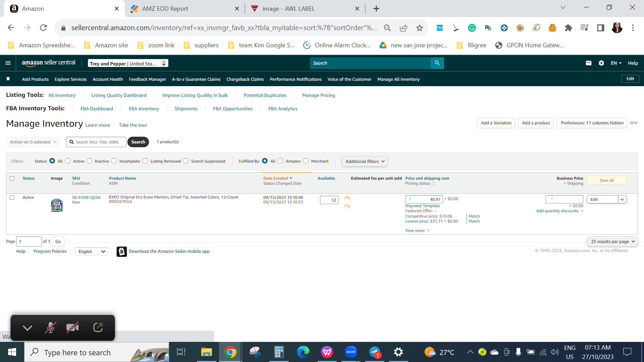Click Add a product button
The height and width of the screenshot is (362, 644).
coord(536,123)
